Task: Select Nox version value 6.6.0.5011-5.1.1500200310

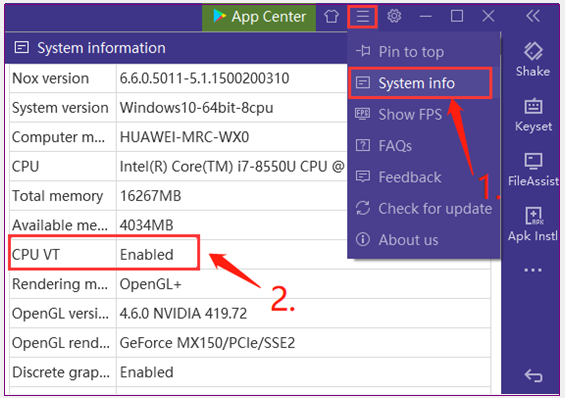Action: coord(204,79)
